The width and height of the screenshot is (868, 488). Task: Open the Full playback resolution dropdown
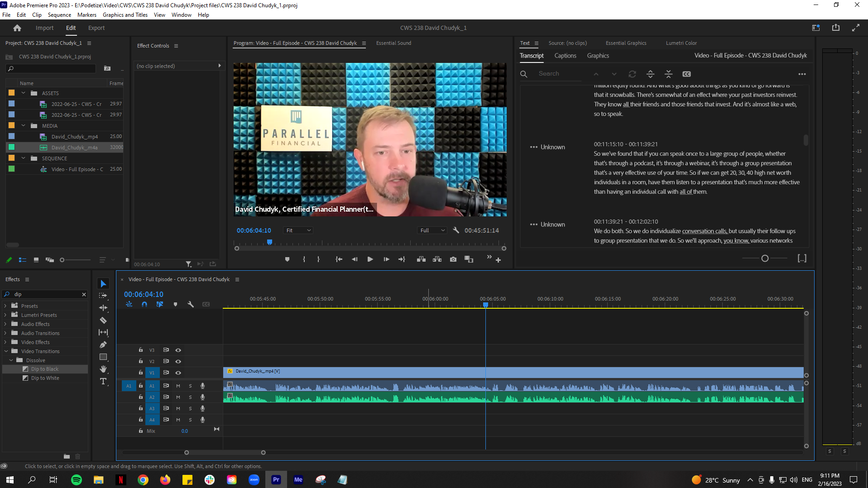click(x=432, y=230)
